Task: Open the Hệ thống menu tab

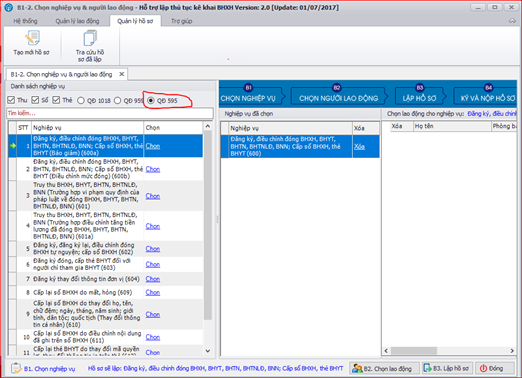Action: pos(25,21)
